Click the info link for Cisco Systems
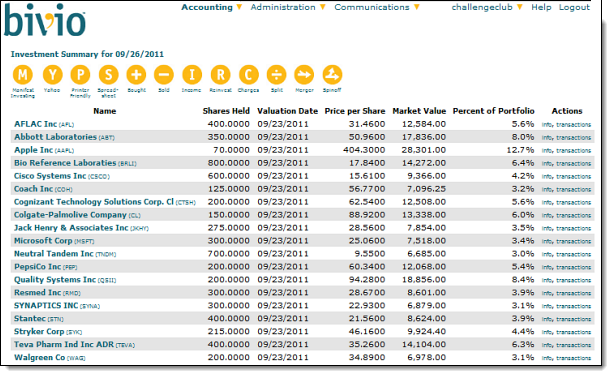This screenshot has width=612, height=376. click(547, 176)
